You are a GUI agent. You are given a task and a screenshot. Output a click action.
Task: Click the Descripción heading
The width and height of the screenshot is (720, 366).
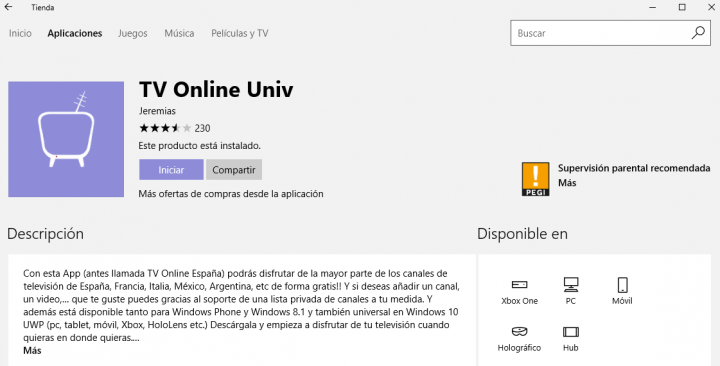[x=45, y=234]
